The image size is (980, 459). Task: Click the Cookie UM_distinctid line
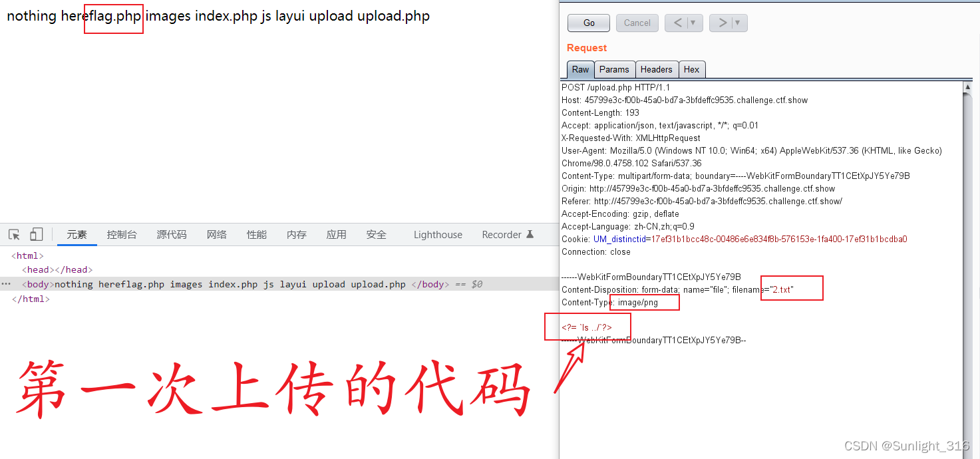click(x=735, y=239)
